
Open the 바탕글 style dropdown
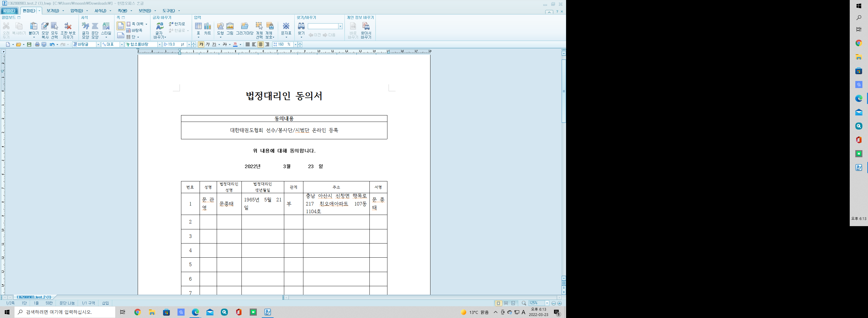pyautogui.click(x=98, y=44)
